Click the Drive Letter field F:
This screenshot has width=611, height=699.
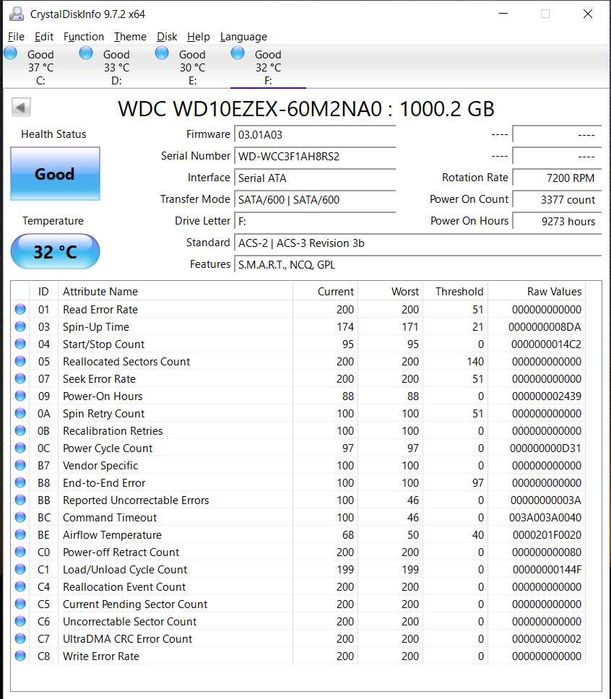pyautogui.click(x=315, y=222)
